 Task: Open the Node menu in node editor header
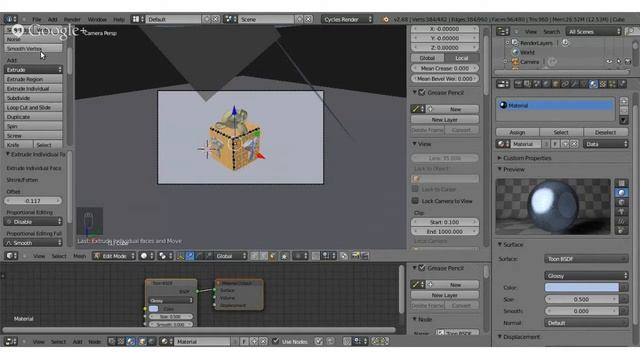pos(95,341)
